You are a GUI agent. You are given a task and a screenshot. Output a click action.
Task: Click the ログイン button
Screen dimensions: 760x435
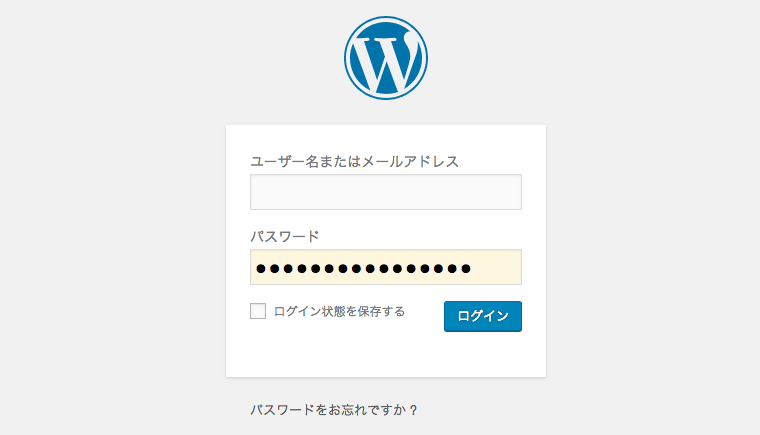483,316
